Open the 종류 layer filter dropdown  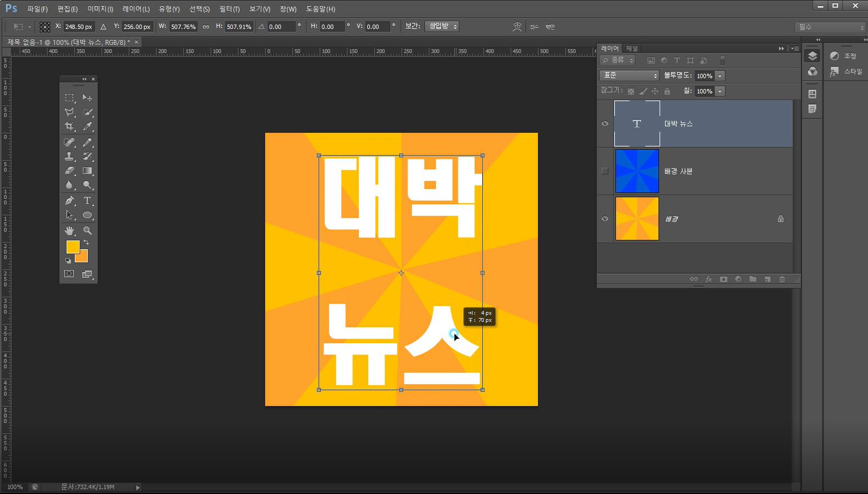617,60
